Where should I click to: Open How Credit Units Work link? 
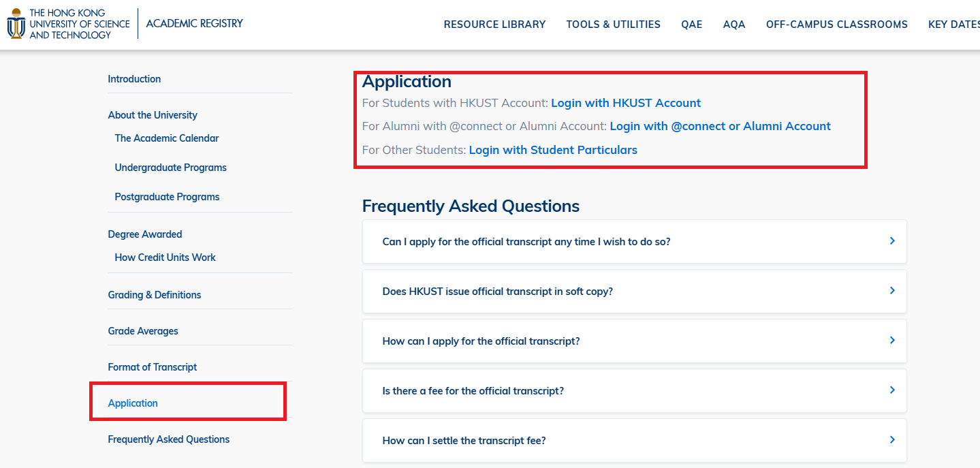coord(165,258)
